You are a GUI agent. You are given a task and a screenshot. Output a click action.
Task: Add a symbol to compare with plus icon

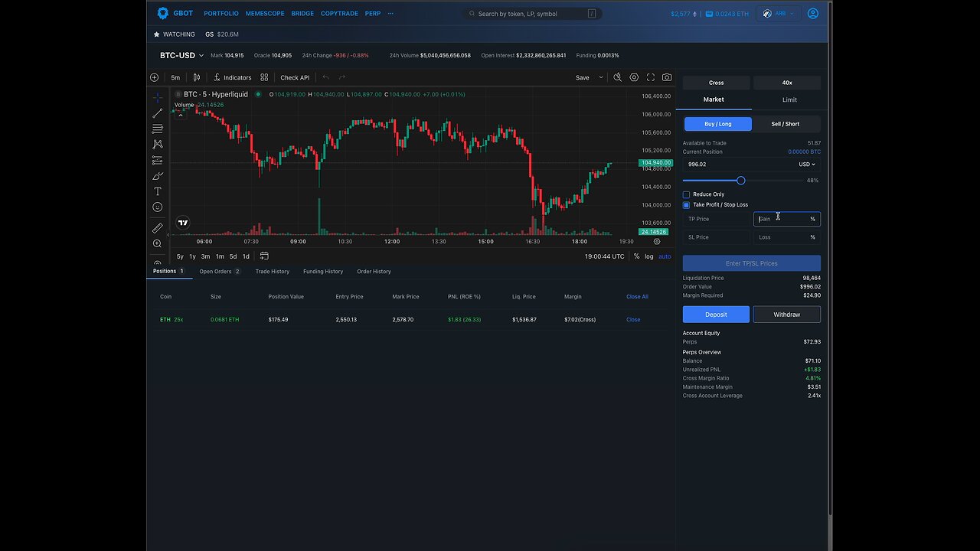[154, 77]
